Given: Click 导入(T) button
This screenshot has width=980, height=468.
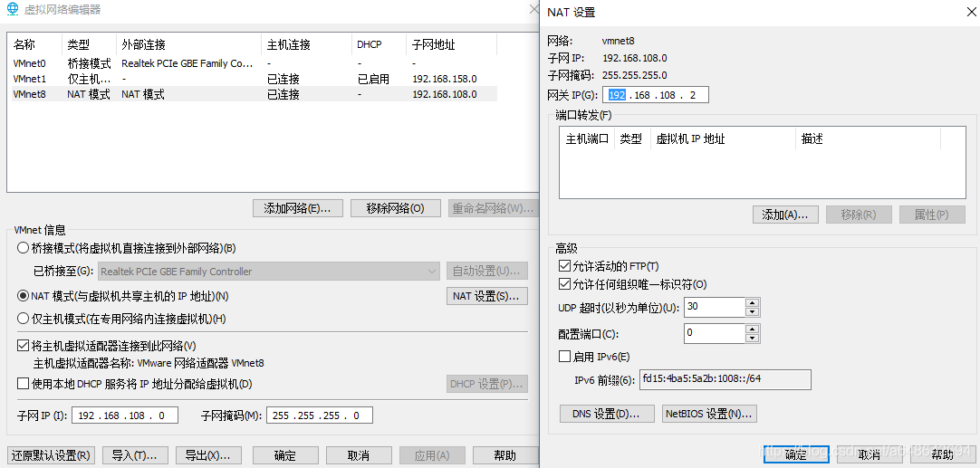Looking at the screenshot, I should (134, 455).
